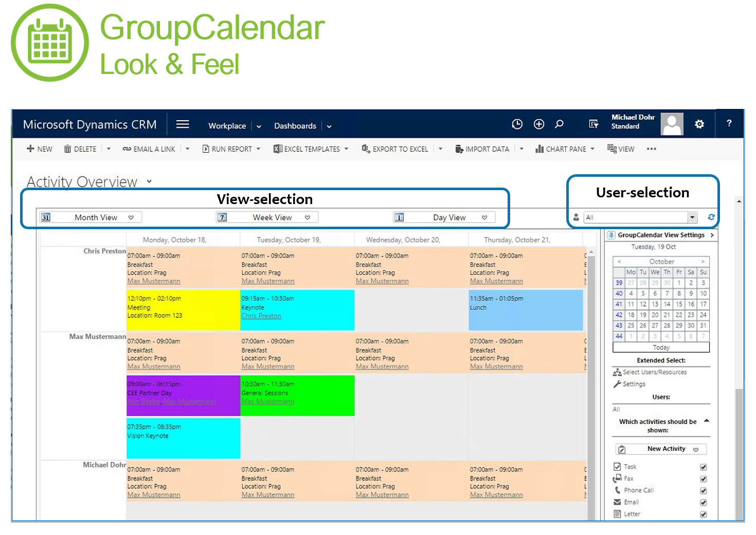Click the Chris Preston link in Keynote event
This screenshot has height=535, width=756.
pyautogui.click(x=261, y=316)
